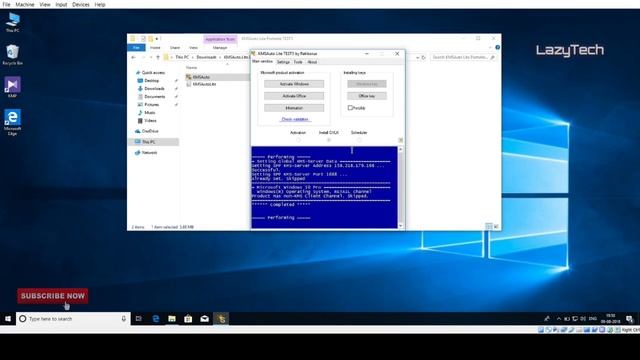Select Documents in the navigation pane
The image size is (640, 360).
click(155, 97)
